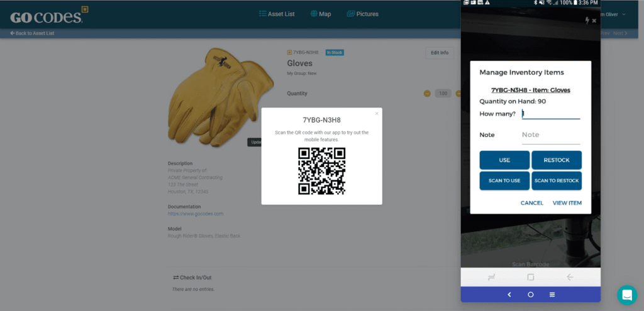The image size is (644, 311).
Task: Click the Note input field
Action: coord(551,135)
